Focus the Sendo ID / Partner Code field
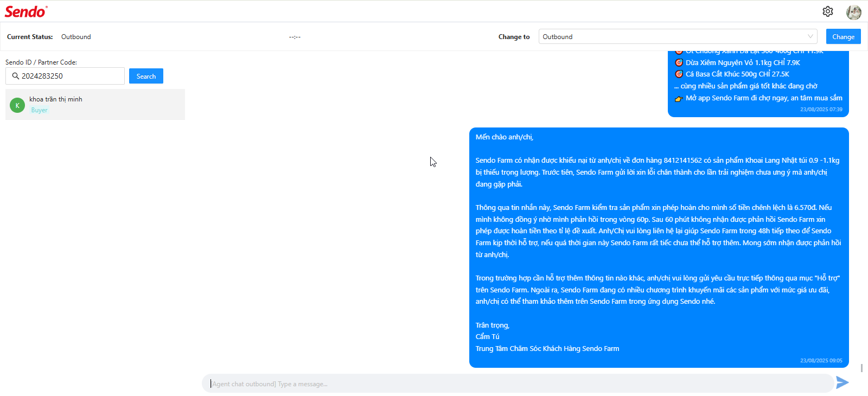Viewport: 868px width, 396px height. pyautogui.click(x=65, y=76)
